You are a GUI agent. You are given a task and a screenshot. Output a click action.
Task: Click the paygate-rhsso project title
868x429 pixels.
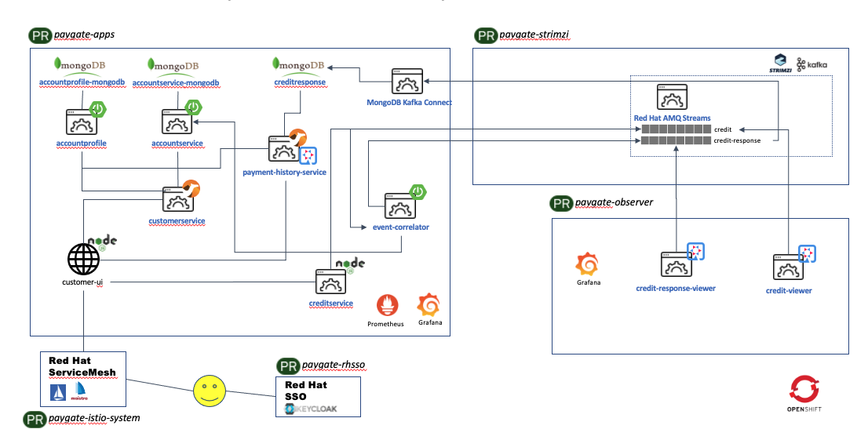point(334,365)
